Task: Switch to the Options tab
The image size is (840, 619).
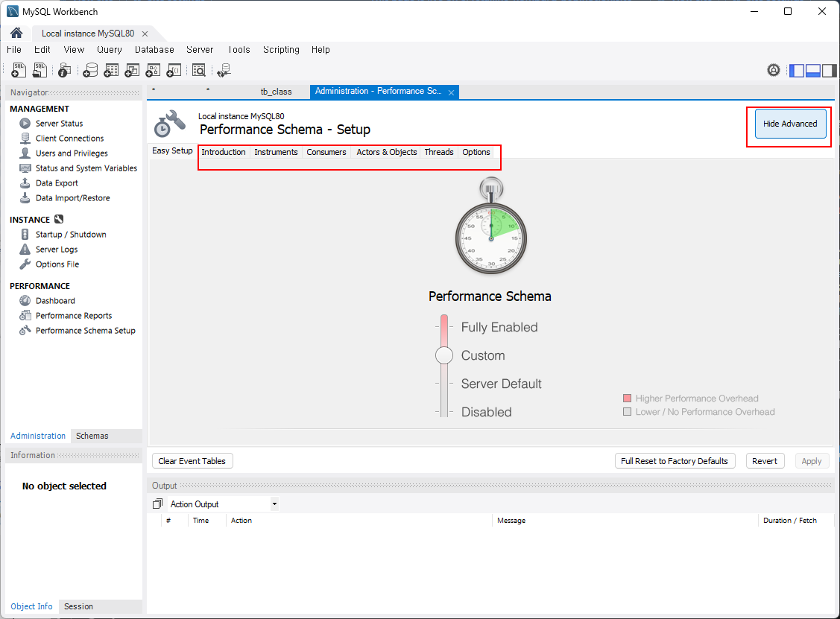Action: [x=476, y=152]
